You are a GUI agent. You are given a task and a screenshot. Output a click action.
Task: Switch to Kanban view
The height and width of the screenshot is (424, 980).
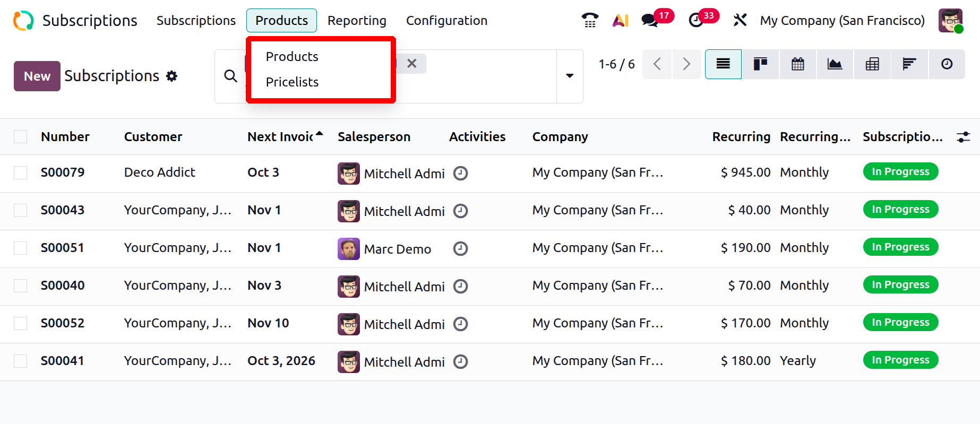(760, 64)
